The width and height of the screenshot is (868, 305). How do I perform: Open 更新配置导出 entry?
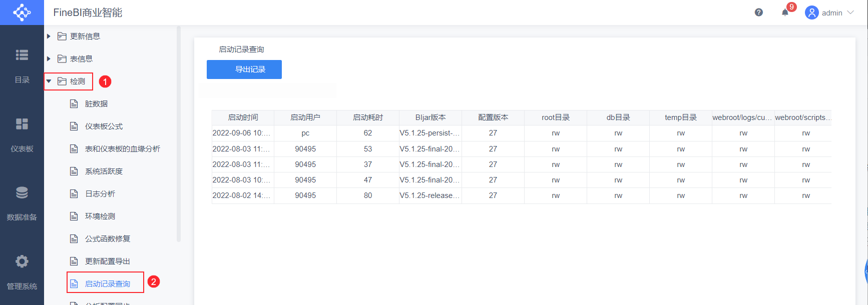[108, 261]
